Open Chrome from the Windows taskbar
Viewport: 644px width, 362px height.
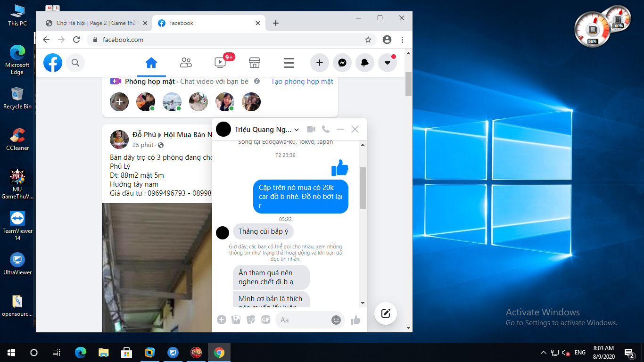(219, 353)
